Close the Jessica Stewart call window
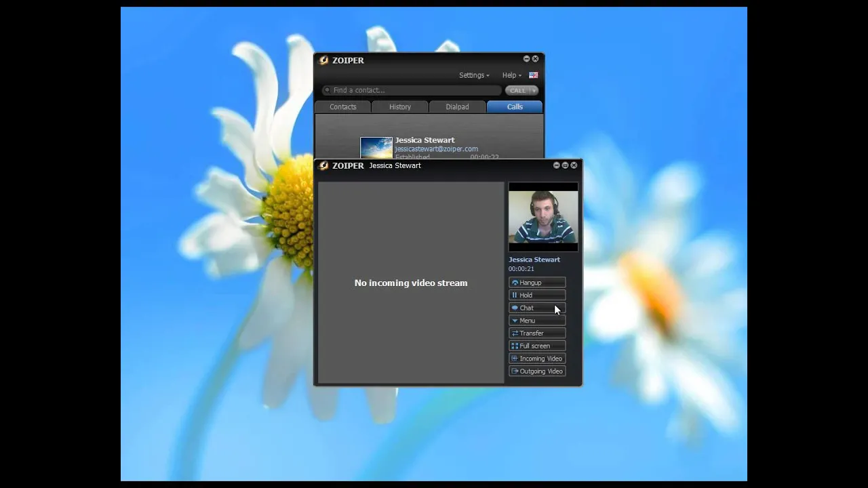This screenshot has width=868, height=488. pos(574,165)
